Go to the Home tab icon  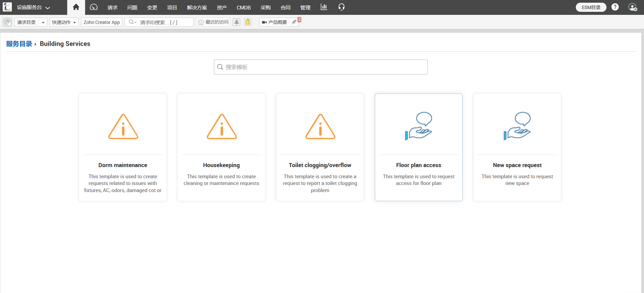pyautogui.click(x=76, y=7)
